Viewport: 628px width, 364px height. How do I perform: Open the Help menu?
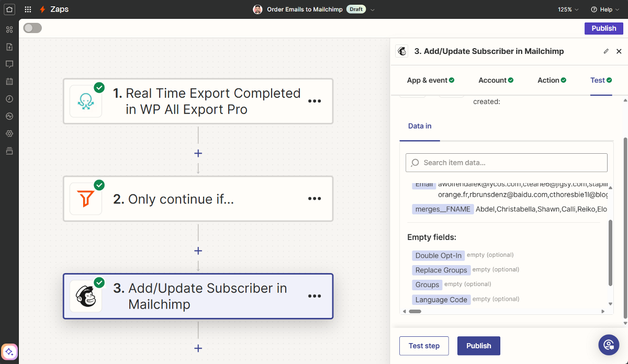click(x=604, y=9)
